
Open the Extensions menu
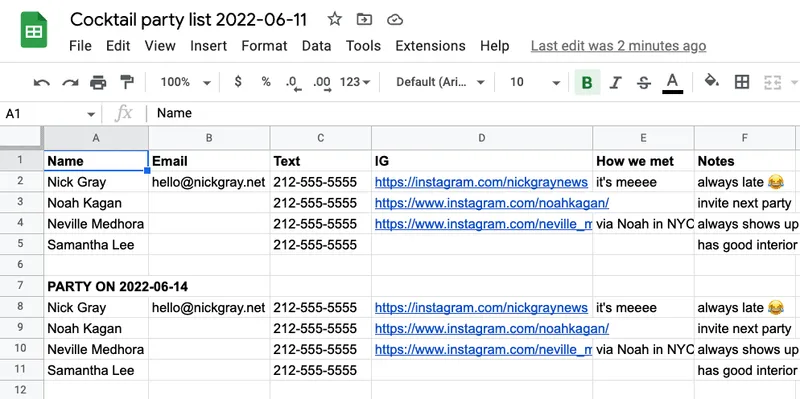[430, 46]
